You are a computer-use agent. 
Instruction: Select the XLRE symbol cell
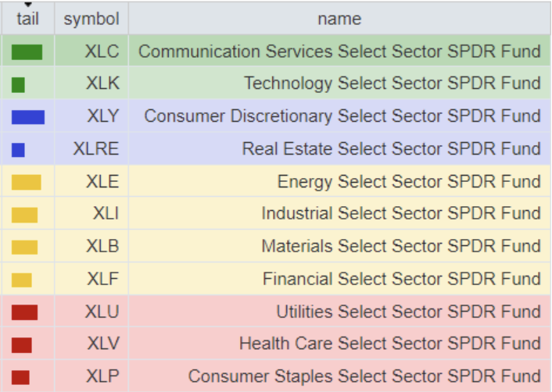tap(95, 148)
